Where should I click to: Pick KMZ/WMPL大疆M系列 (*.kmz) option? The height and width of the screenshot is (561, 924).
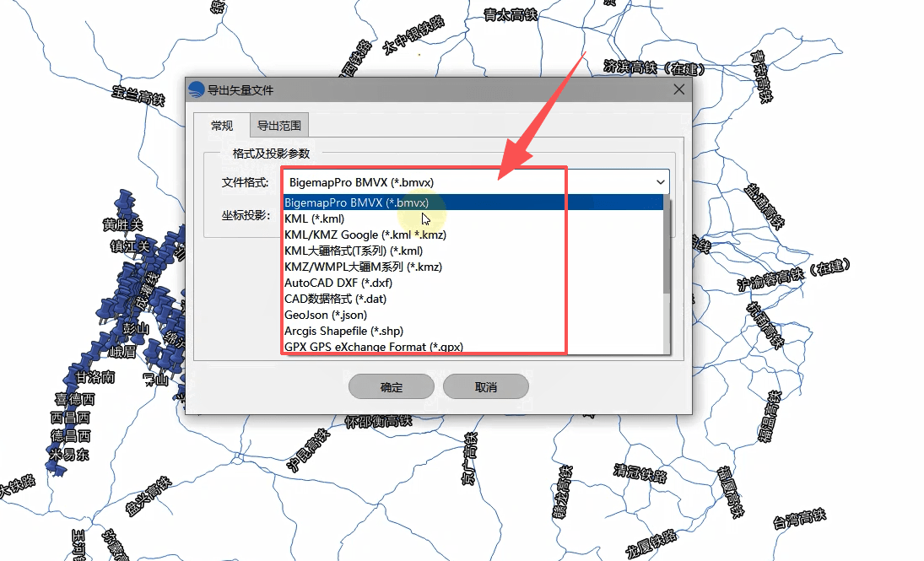[x=473, y=267]
